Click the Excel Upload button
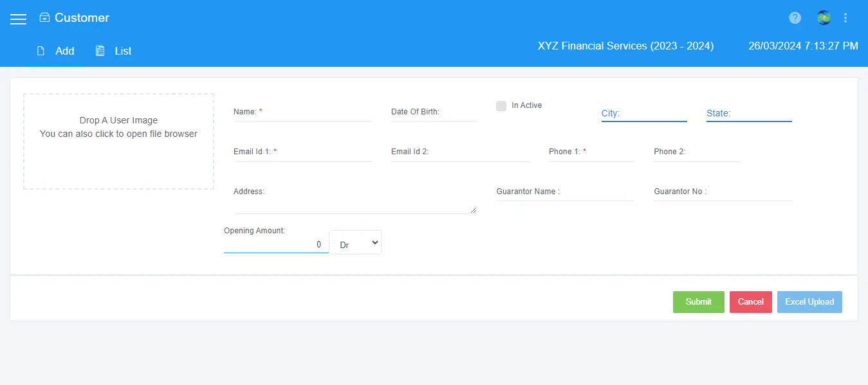The height and width of the screenshot is (385, 868). [809, 301]
